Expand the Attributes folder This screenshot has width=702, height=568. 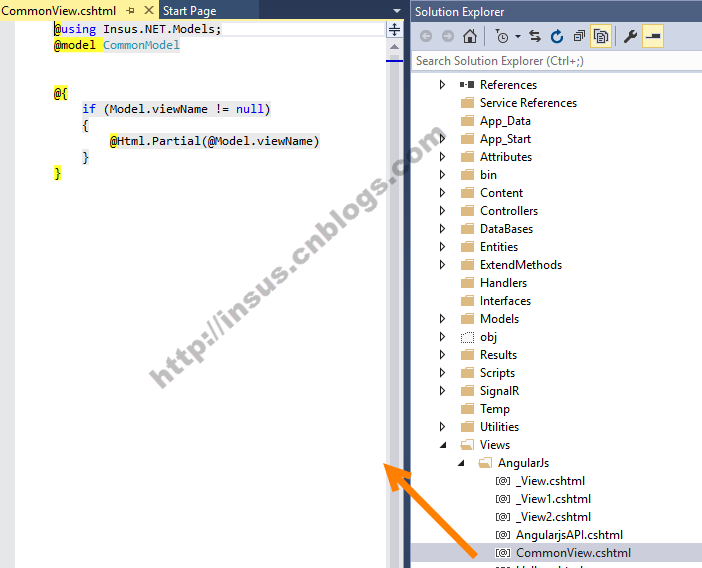point(442,157)
